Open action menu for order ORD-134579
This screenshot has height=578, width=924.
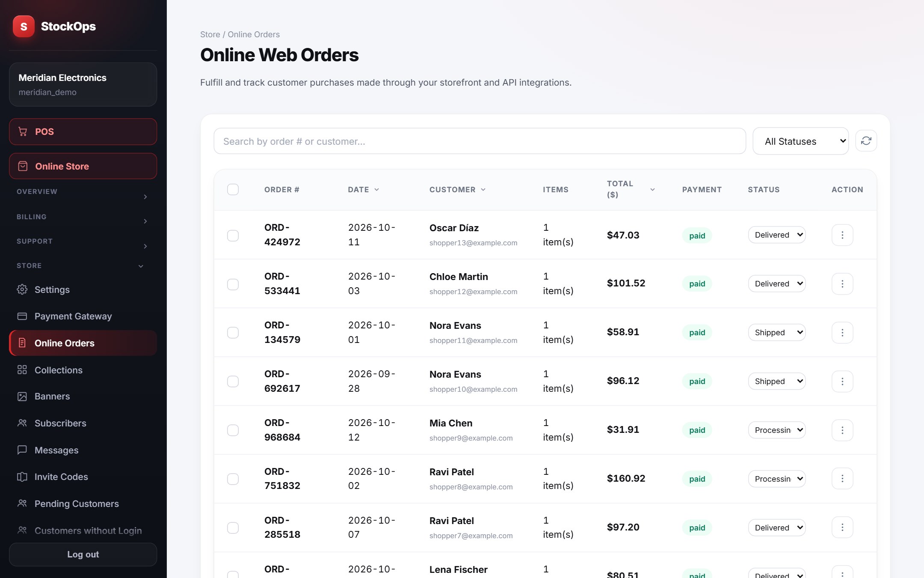pyautogui.click(x=842, y=333)
